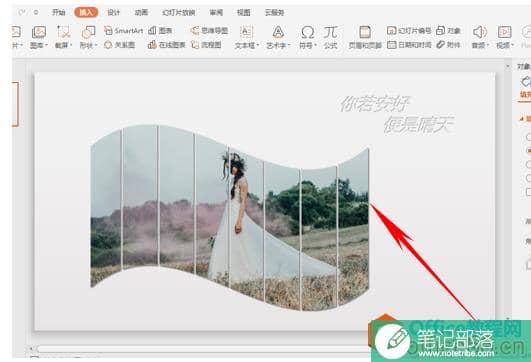This screenshot has height=362, width=531.
Task: Insert an 附件 attachment
Action: (x=448, y=45)
